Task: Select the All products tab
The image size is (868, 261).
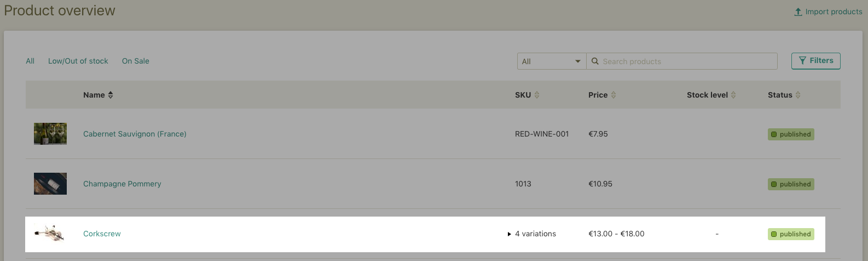Action: [30, 61]
